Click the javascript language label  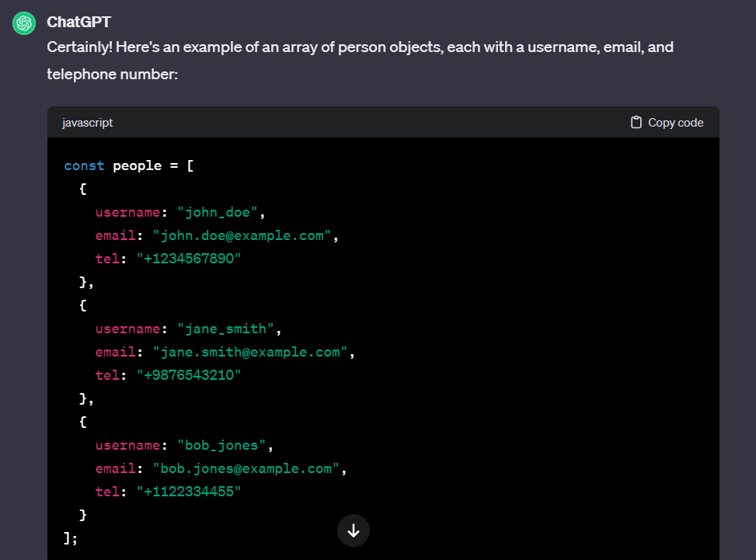(x=87, y=123)
